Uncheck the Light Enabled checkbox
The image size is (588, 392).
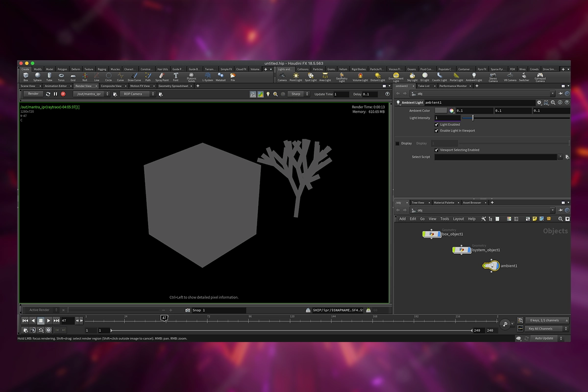coord(437,124)
